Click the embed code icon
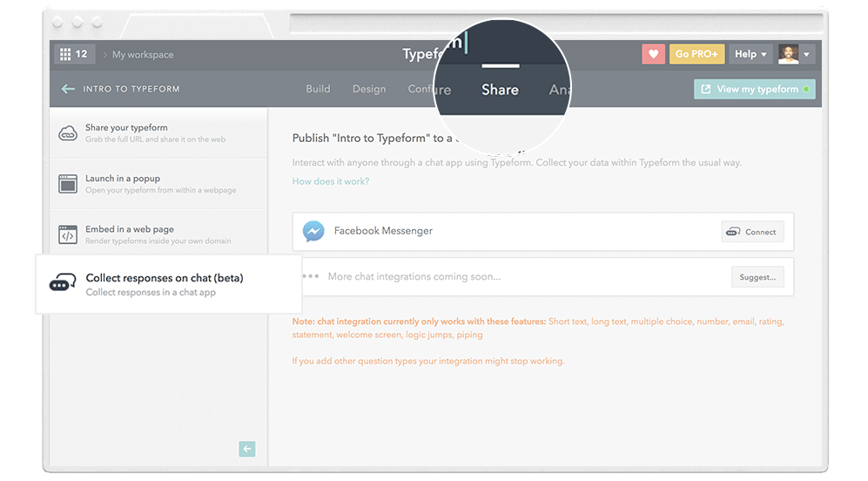This screenshot has height=481, width=868. [68, 235]
